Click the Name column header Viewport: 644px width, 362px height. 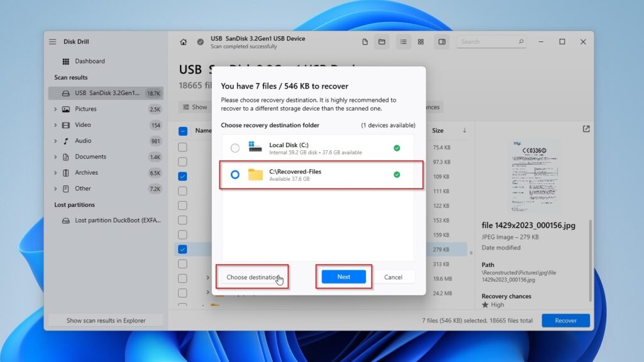[203, 131]
